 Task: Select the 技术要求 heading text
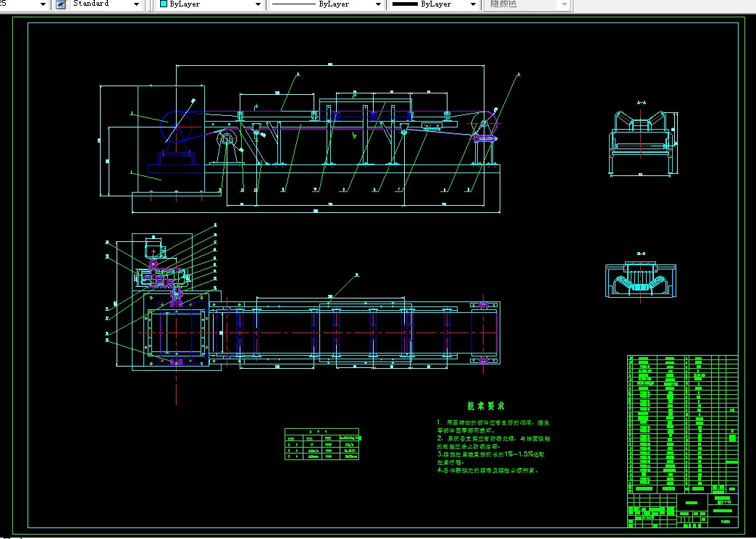(486, 406)
